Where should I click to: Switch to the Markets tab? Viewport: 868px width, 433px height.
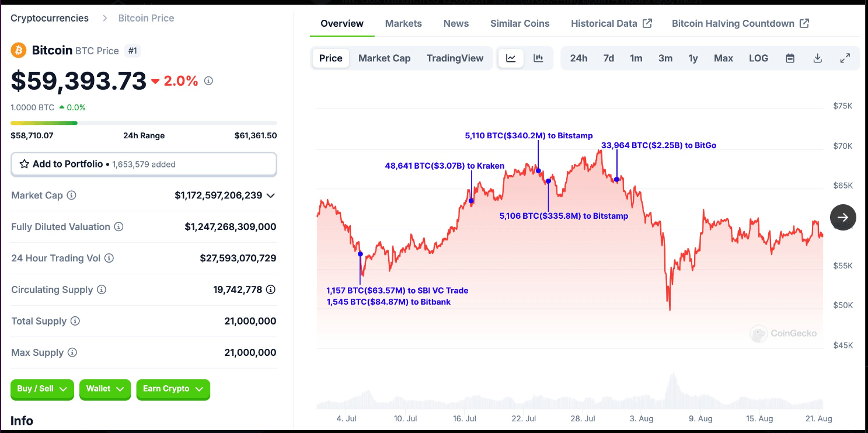(x=403, y=23)
